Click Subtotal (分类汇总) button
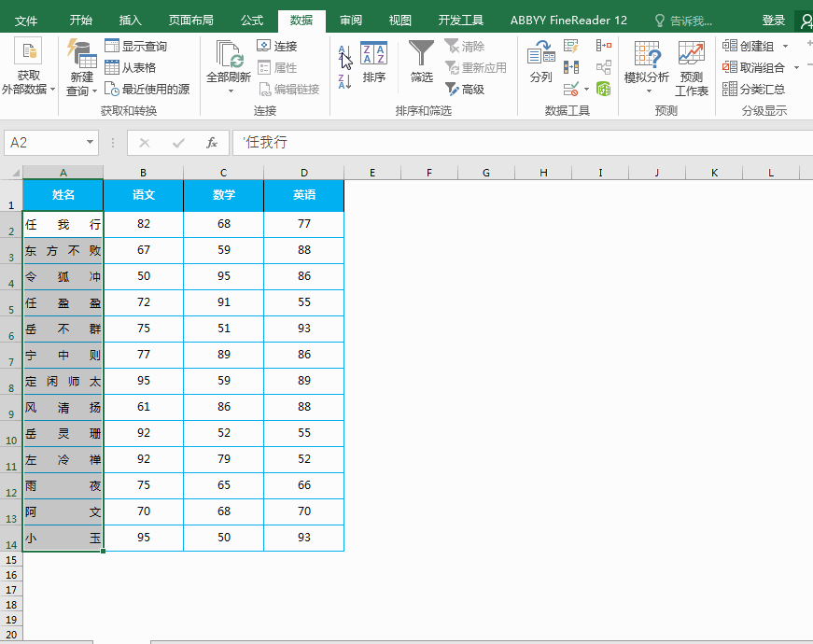This screenshot has width=813, height=644. pyautogui.click(x=753, y=90)
